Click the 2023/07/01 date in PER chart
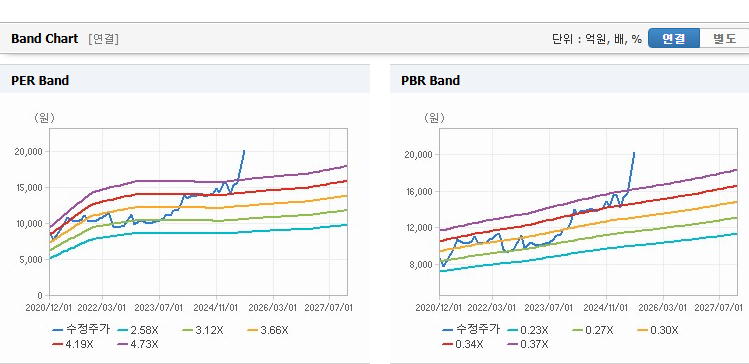The width and height of the screenshot is (749, 364). (x=159, y=308)
